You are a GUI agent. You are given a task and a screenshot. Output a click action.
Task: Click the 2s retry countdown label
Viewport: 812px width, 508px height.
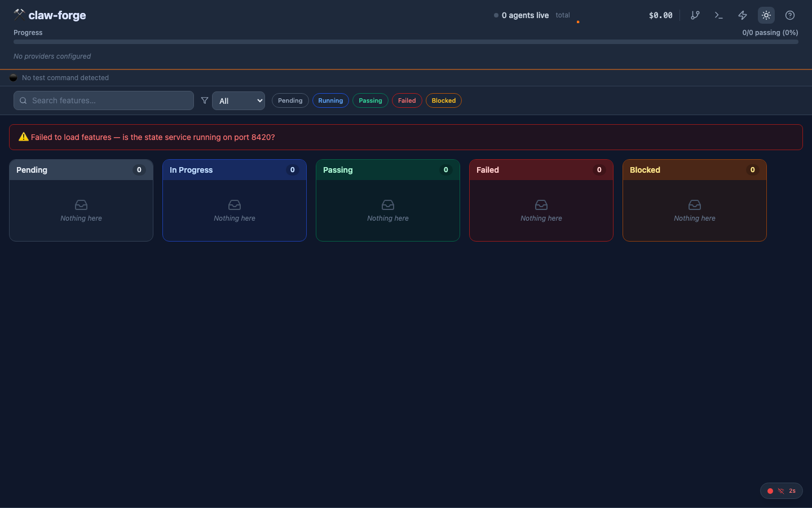[x=792, y=491]
